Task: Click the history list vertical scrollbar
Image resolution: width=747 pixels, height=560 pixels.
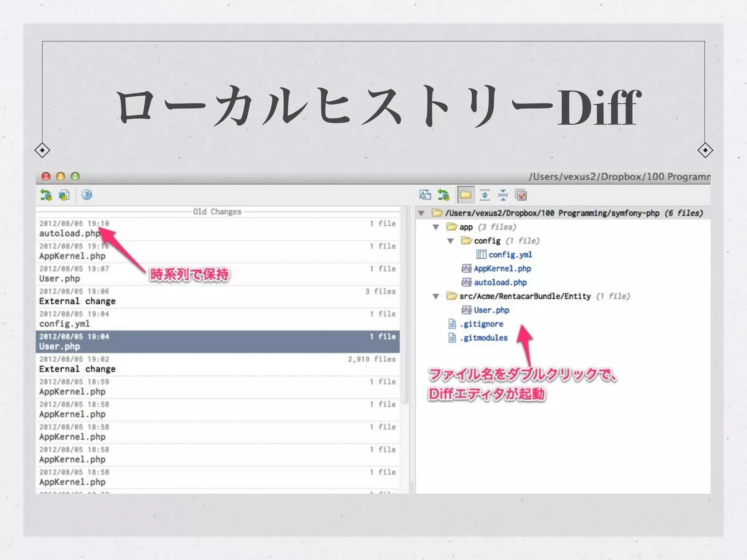Action: pos(405,306)
